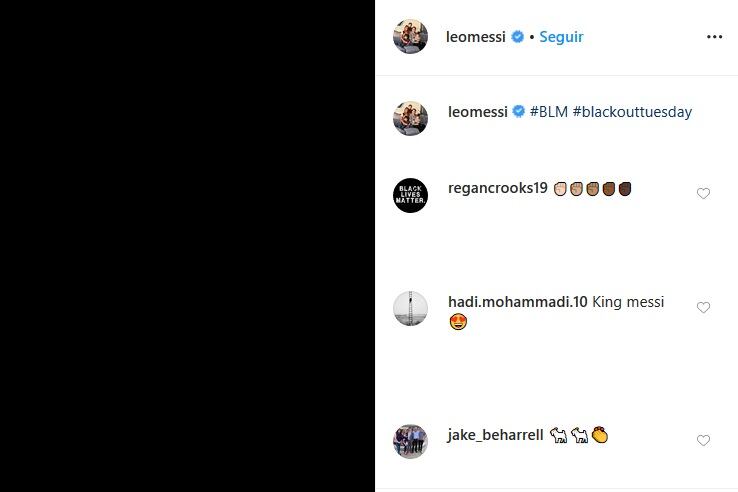Like the "King messi" comment
Image resolution: width=738 pixels, height=492 pixels.
(703, 308)
